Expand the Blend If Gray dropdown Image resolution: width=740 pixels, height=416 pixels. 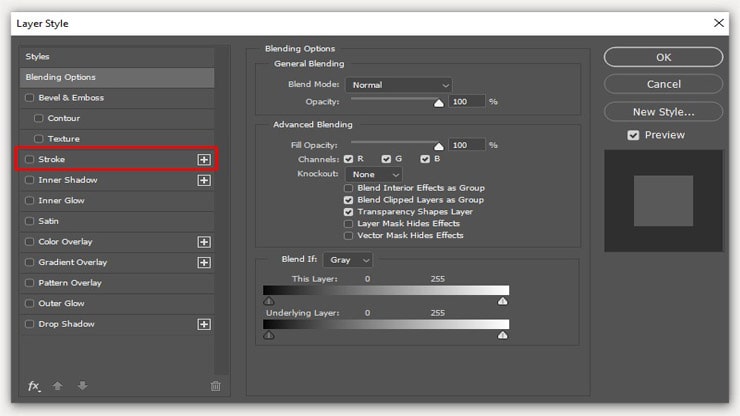(351, 260)
